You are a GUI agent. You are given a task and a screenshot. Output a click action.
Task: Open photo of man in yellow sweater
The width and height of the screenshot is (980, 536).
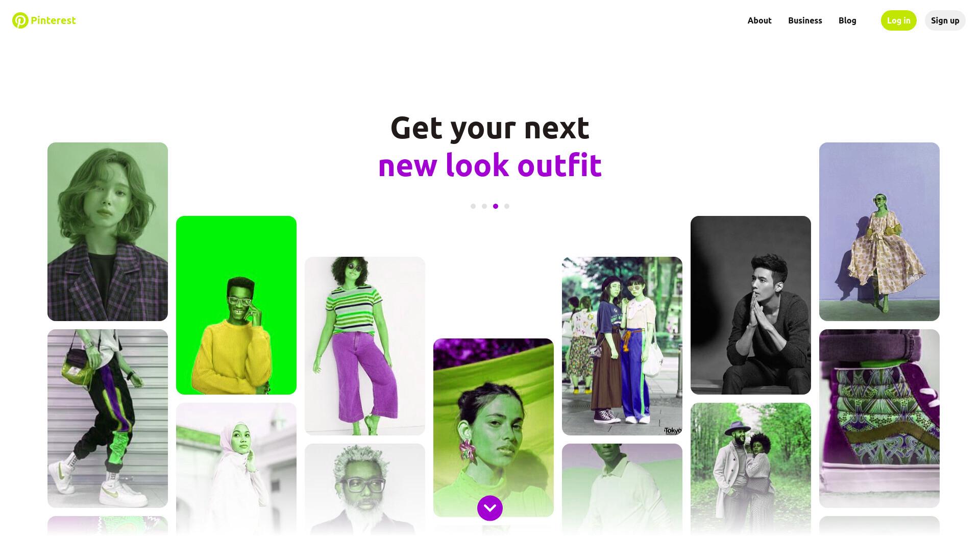236,305
